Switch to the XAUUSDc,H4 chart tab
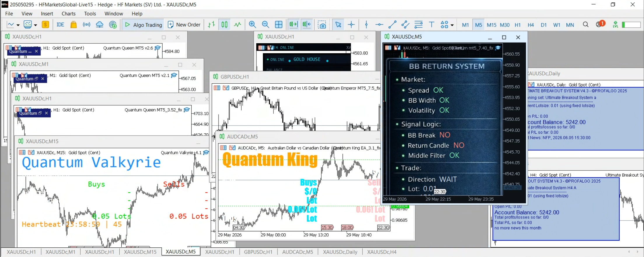The image size is (644, 257). pos(382,252)
